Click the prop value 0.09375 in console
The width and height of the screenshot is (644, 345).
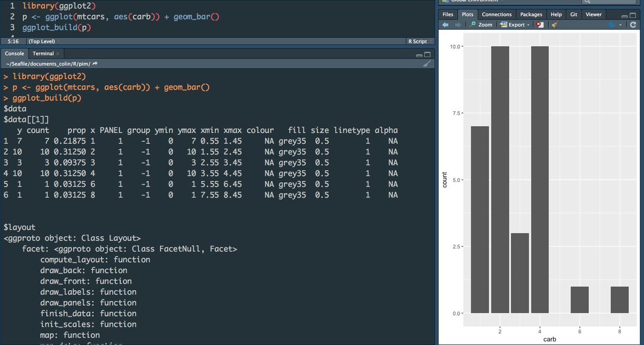[71, 162]
